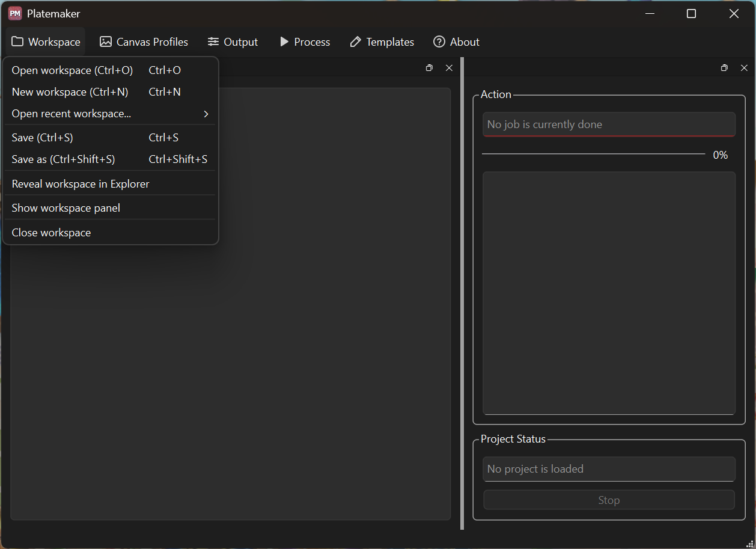This screenshot has height=549, width=756.
Task: Choose New workspace (Ctrl+N)
Action: coord(111,92)
